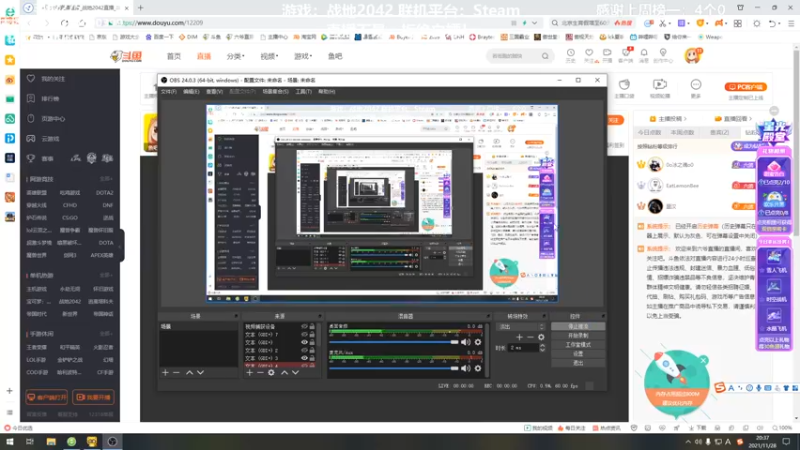The image size is (800, 450).
Task: Click 停止推流 button in OBS controls
Action: 578,327
